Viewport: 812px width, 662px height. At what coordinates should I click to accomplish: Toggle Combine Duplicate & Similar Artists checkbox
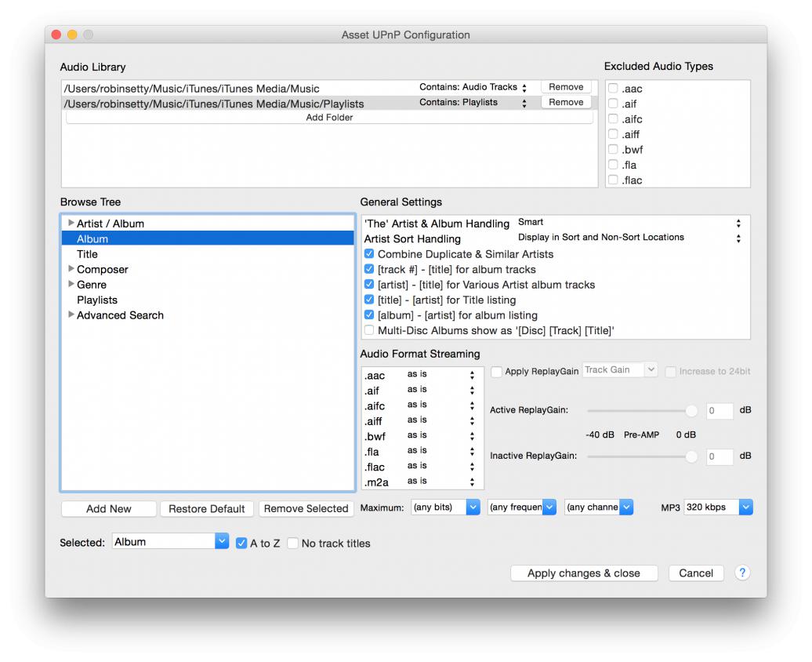pos(369,254)
